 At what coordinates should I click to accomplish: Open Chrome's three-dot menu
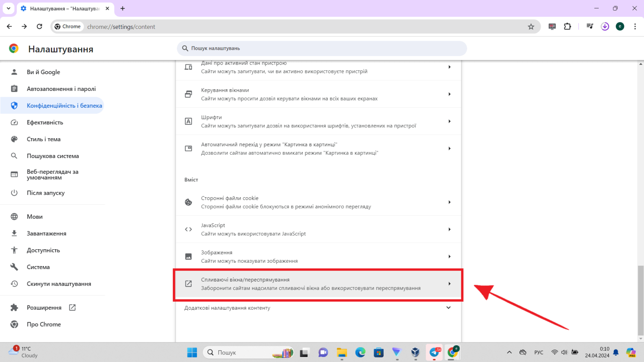[635, 26]
